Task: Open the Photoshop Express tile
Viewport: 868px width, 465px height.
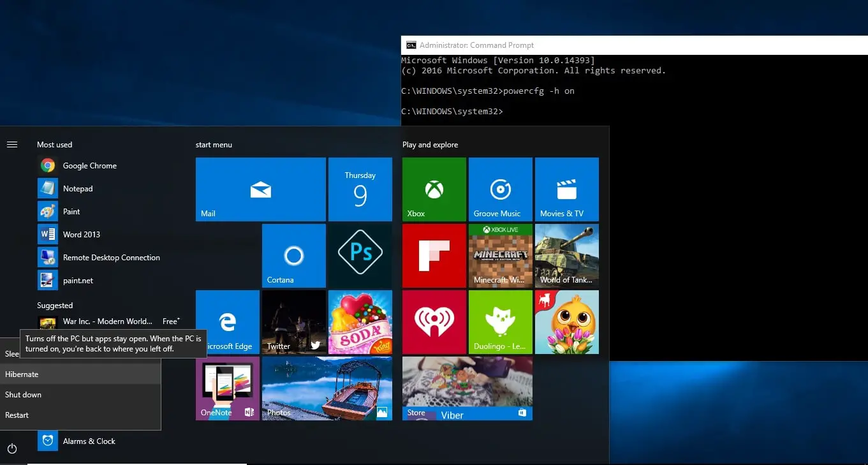Action: pyautogui.click(x=360, y=255)
